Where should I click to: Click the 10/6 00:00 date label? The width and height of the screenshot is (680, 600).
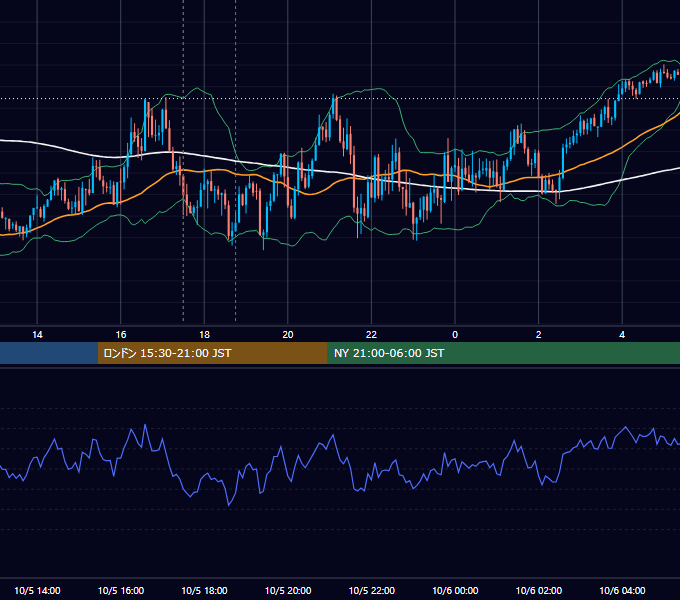455,590
